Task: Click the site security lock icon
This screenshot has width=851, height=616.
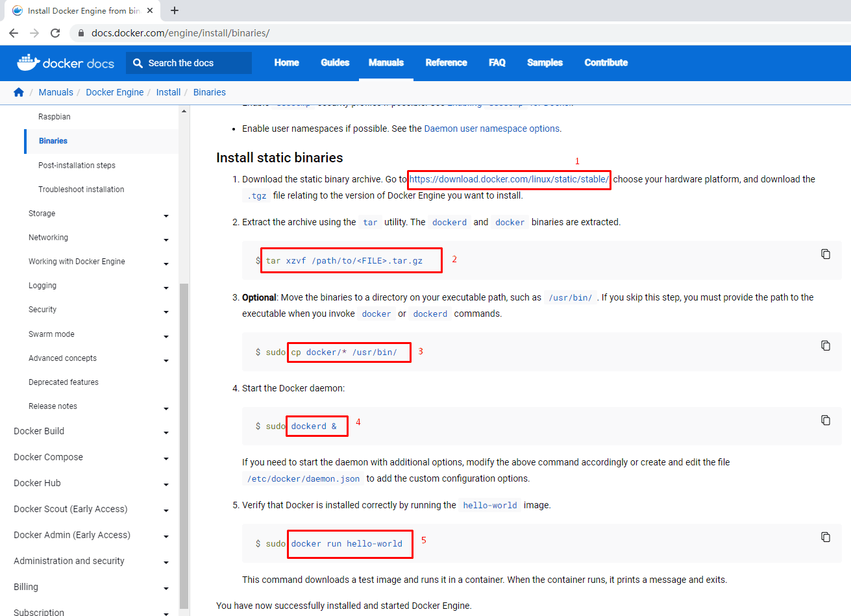Action: point(80,33)
